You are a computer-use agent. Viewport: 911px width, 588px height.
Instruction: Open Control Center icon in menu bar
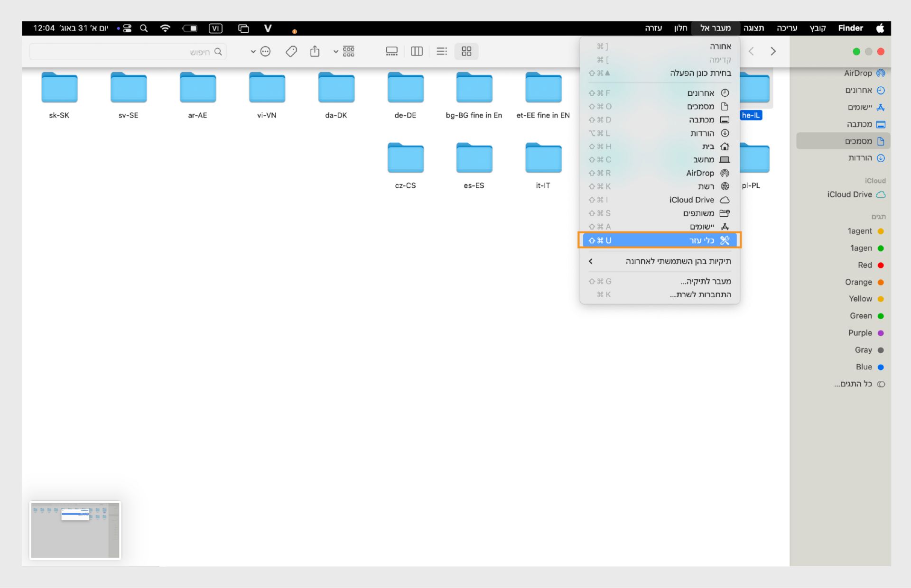click(x=127, y=28)
